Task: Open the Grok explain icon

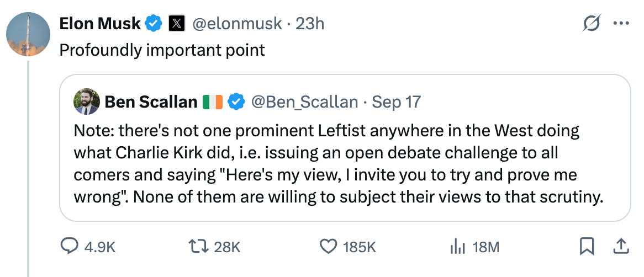Action: [593, 24]
